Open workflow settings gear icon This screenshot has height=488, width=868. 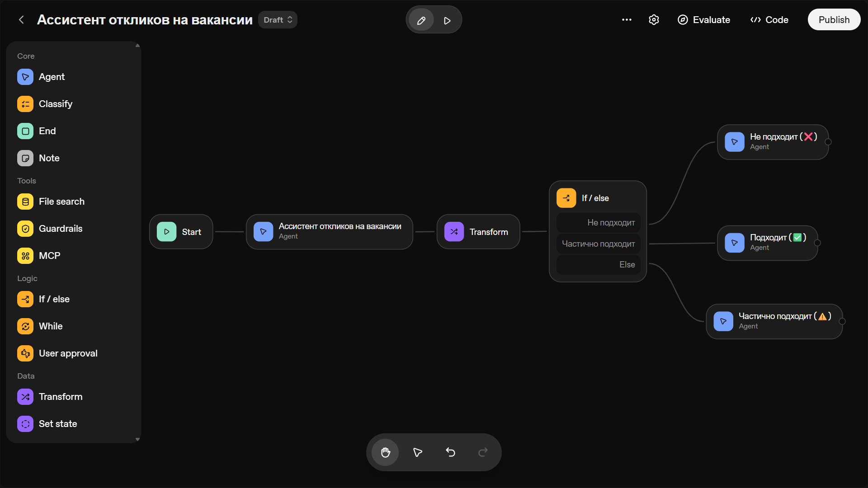coord(654,20)
